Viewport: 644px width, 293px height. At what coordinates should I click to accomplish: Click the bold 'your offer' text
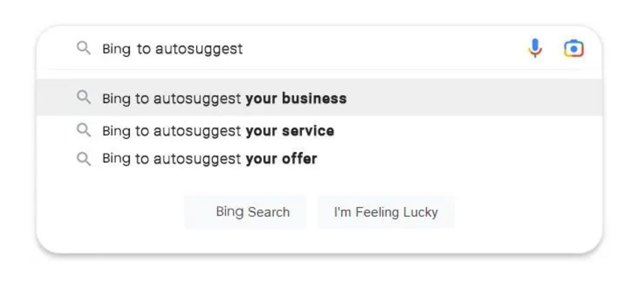click(x=282, y=159)
